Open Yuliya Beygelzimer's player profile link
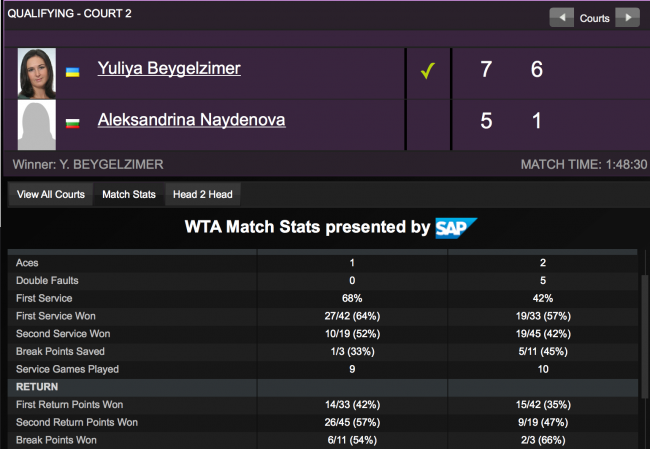Viewport: 650px width, 449px height. [x=169, y=69]
